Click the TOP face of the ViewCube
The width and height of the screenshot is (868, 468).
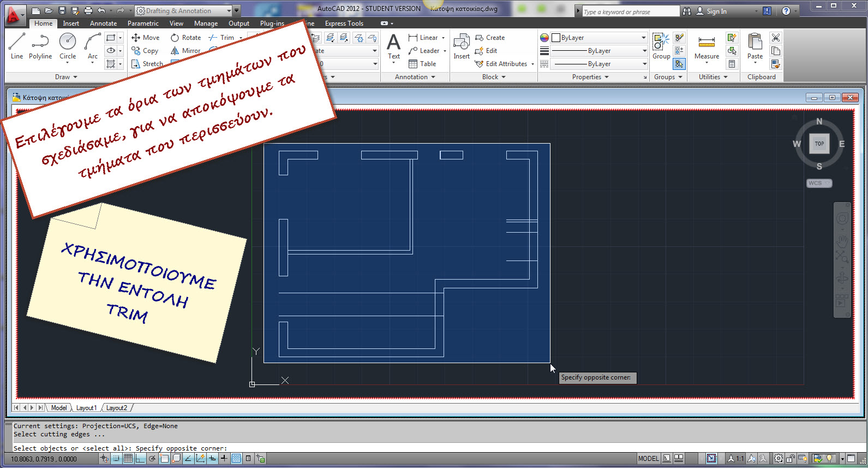click(819, 144)
